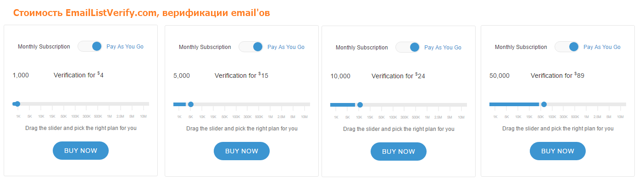644x184 pixels.
Task: Click BUY NOW for the $15 plan
Action: click(242, 151)
